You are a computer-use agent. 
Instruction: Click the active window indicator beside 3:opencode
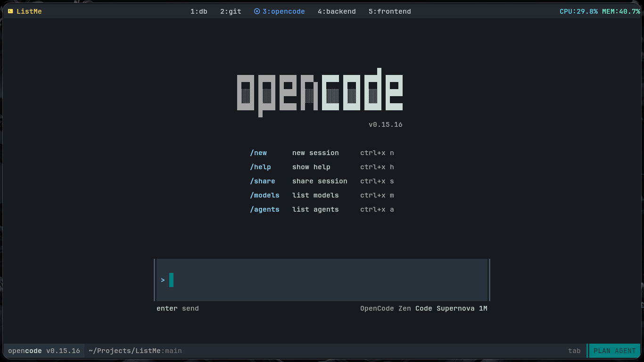(257, 11)
